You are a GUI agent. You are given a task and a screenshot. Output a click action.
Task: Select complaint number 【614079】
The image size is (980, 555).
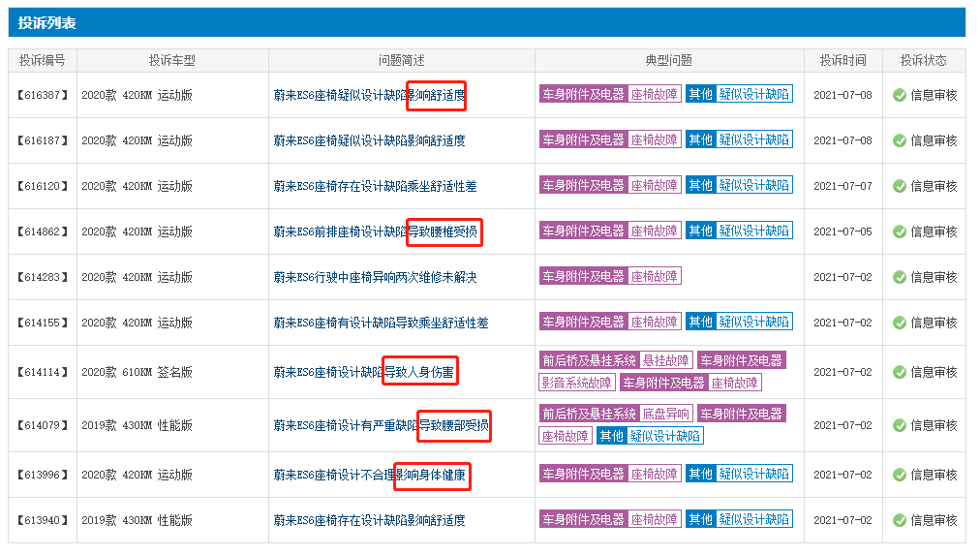[x=43, y=425]
